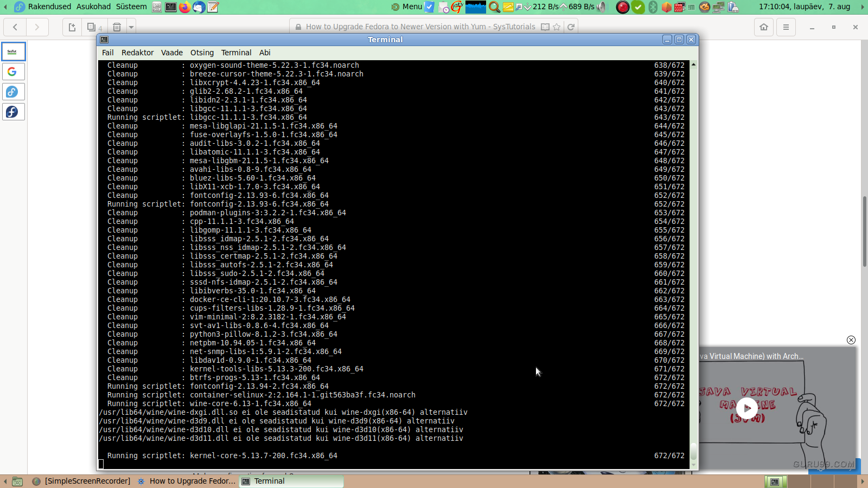Open the Bluetooth tray icon
Image resolution: width=868 pixels, height=488 pixels.
tap(653, 7)
